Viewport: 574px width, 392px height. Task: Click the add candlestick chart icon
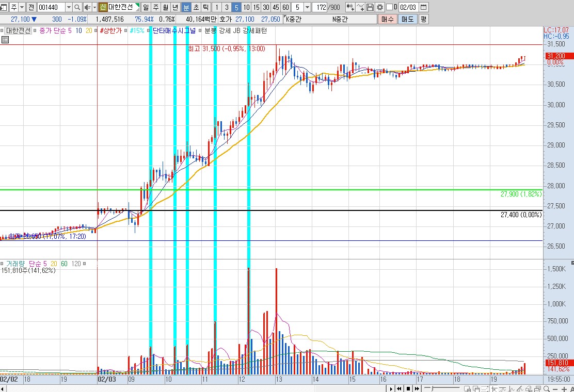[x=350, y=7]
